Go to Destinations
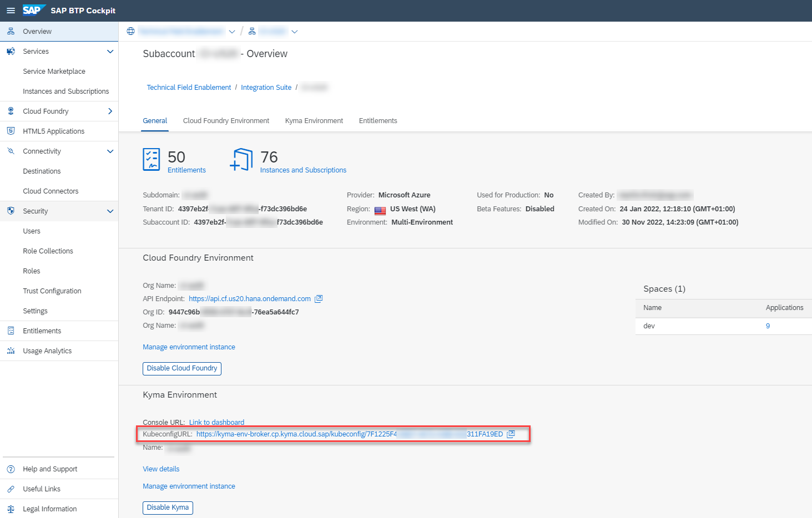Screen dimensions: 812x518 click(x=42, y=171)
